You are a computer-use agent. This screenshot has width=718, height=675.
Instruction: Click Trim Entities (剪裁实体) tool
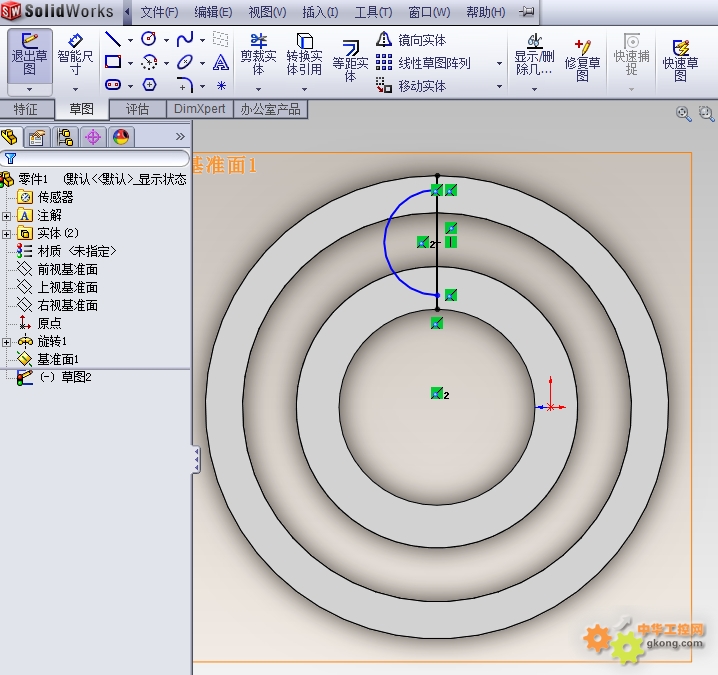point(258,54)
